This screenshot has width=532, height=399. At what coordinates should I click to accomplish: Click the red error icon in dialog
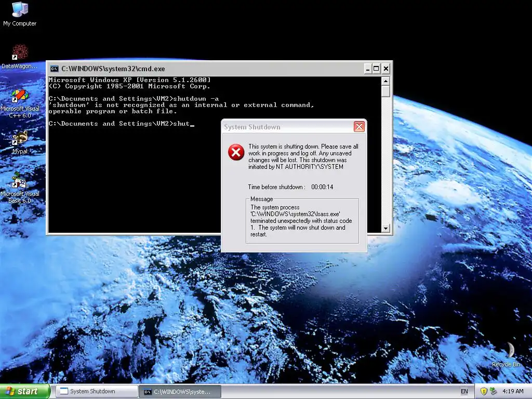click(x=236, y=152)
